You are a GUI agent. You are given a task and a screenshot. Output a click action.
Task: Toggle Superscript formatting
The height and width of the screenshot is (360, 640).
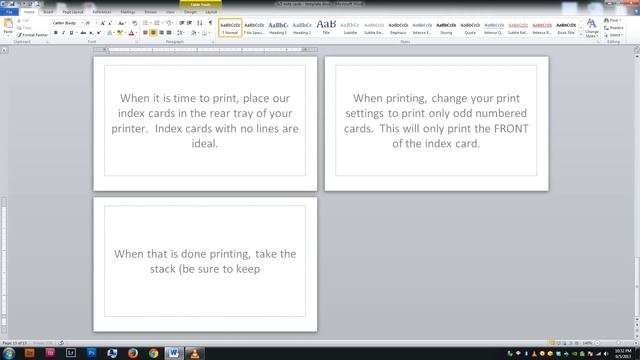click(99, 33)
